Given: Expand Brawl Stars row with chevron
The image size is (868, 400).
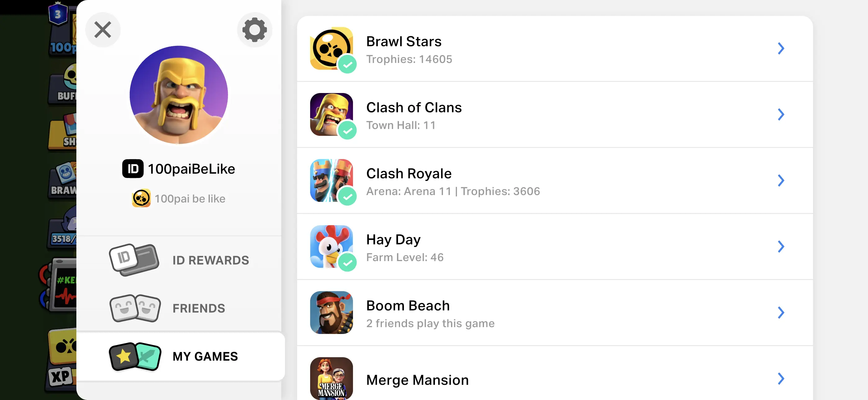Looking at the screenshot, I should (781, 48).
